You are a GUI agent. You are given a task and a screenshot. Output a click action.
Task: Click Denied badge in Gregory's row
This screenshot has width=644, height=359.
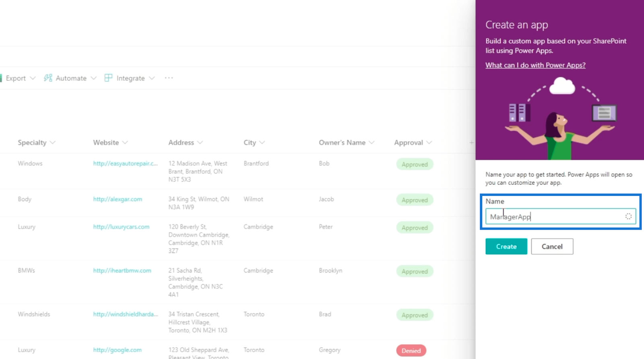pos(411,351)
